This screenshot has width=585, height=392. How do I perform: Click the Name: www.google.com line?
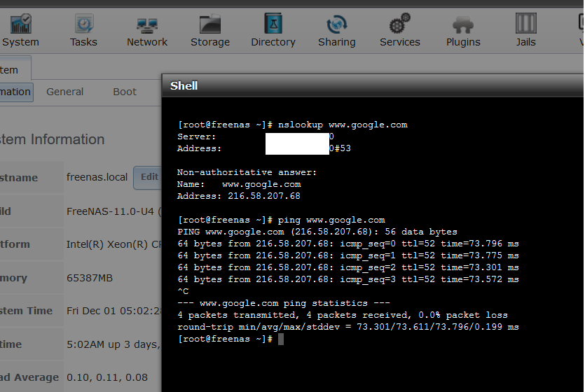(239, 184)
